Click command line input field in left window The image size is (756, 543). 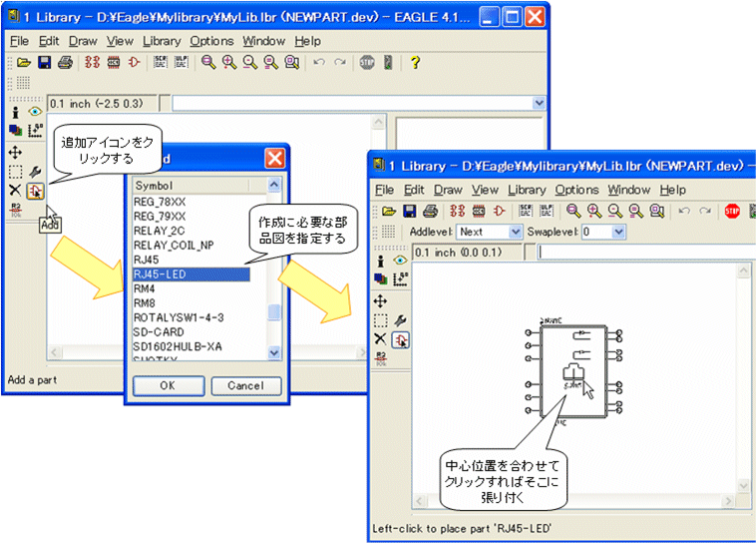(352, 103)
